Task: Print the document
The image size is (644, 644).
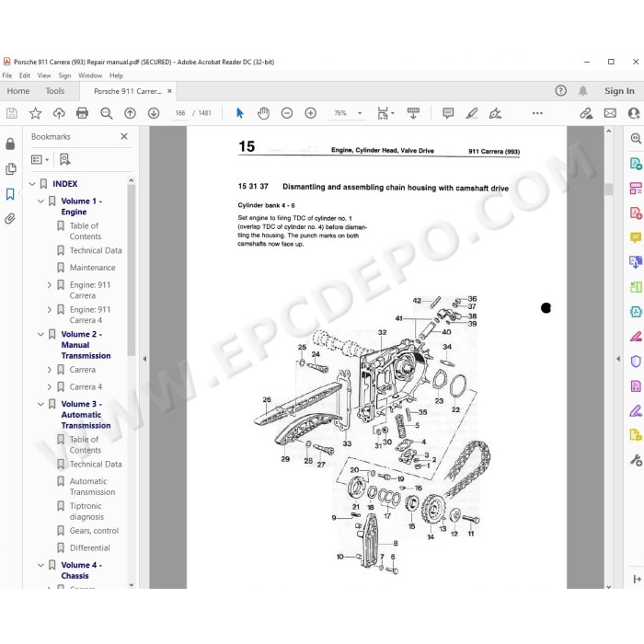Action: click(82, 113)
